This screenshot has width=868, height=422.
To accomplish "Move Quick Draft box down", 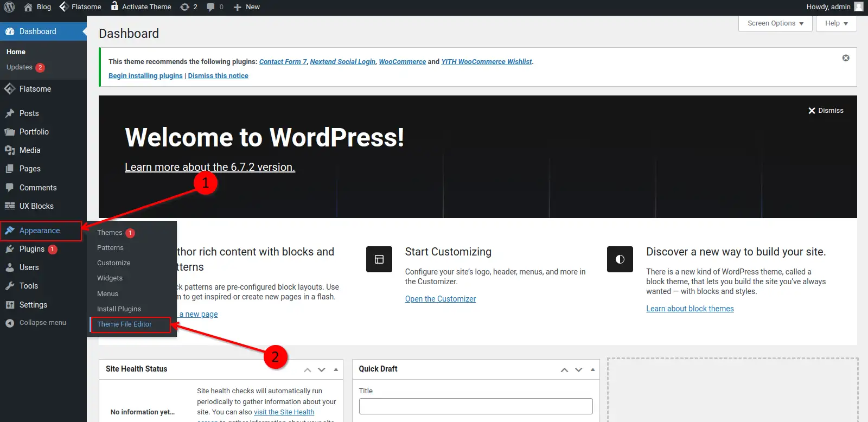I will click(578, 369).
